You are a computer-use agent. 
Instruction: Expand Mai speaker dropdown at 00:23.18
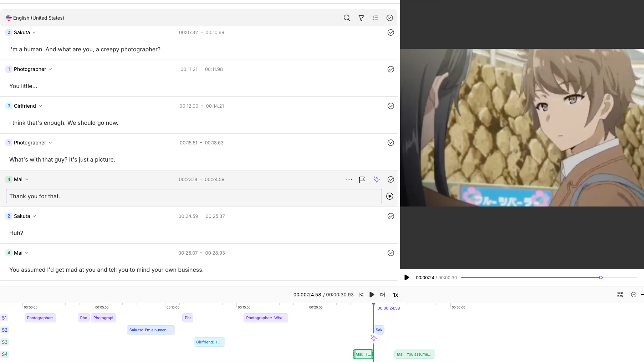27,179
